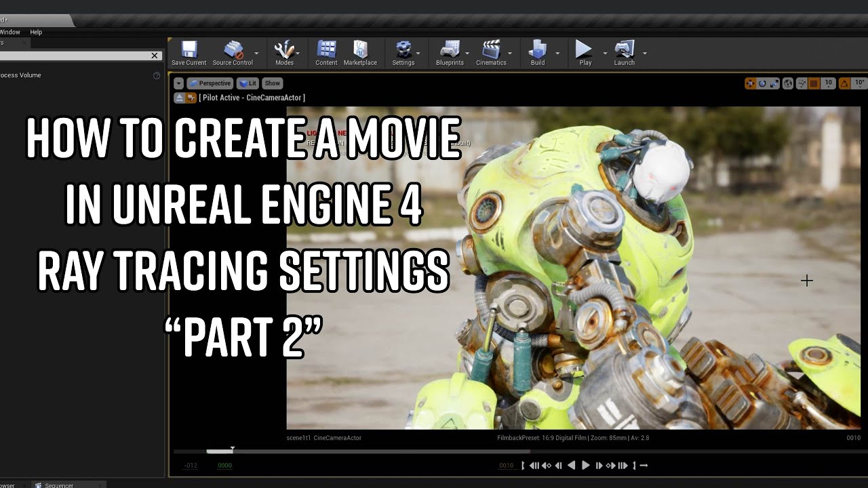
Task: Click the -012 start frame field
Action: pyautogui.click(x=191, y=466)
